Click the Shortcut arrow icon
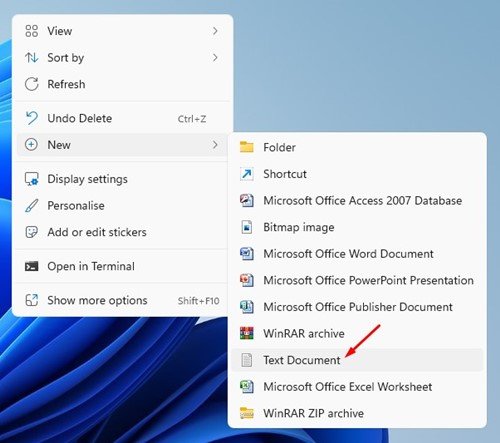500x443 pixels. [x=247, y=174]
